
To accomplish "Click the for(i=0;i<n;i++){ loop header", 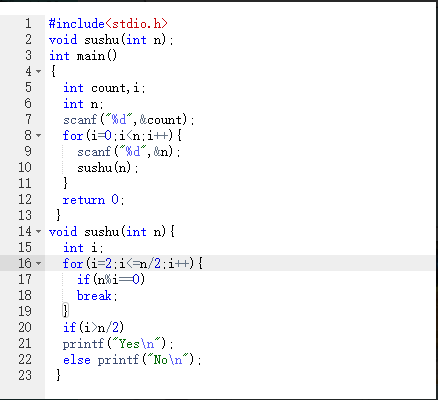I will [122, 136].
